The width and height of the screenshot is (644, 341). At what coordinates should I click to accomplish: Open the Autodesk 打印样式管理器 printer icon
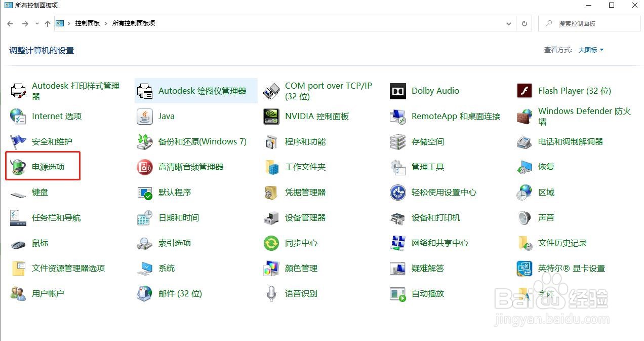(x=18, y=91)
